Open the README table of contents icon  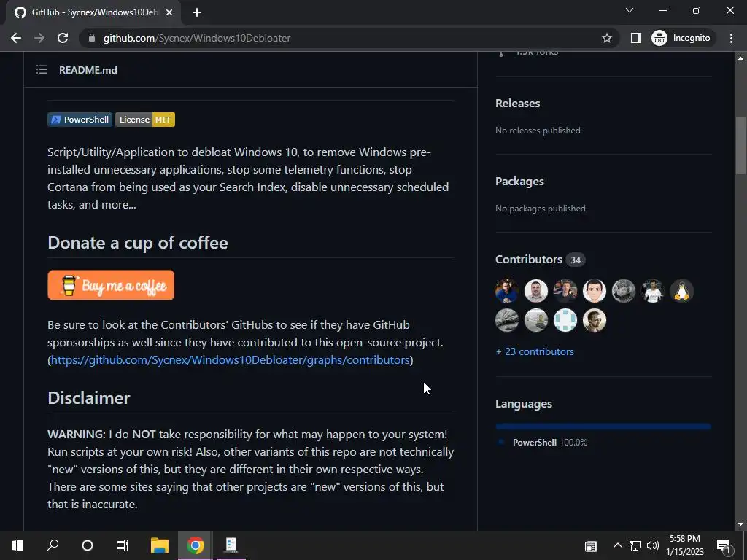[42, 70]
